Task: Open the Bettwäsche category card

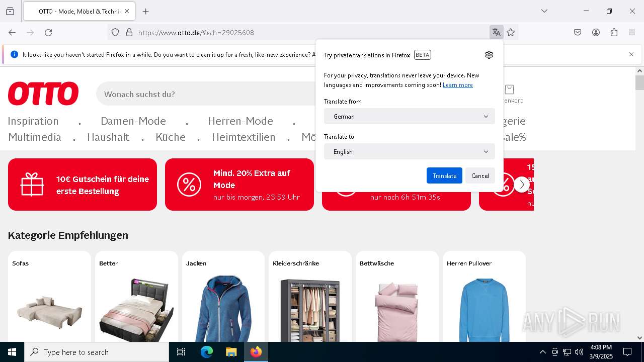Action: coord(397,297)
